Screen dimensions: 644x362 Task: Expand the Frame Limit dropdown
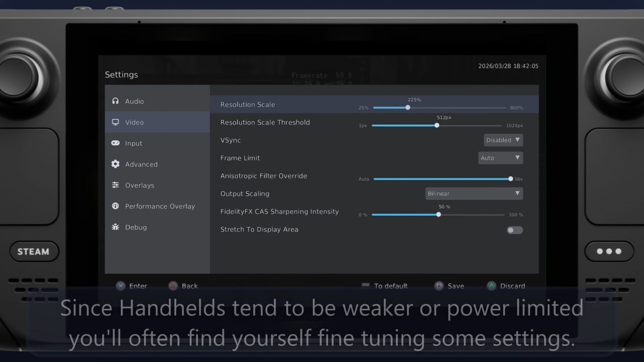[x=500, y=158]
